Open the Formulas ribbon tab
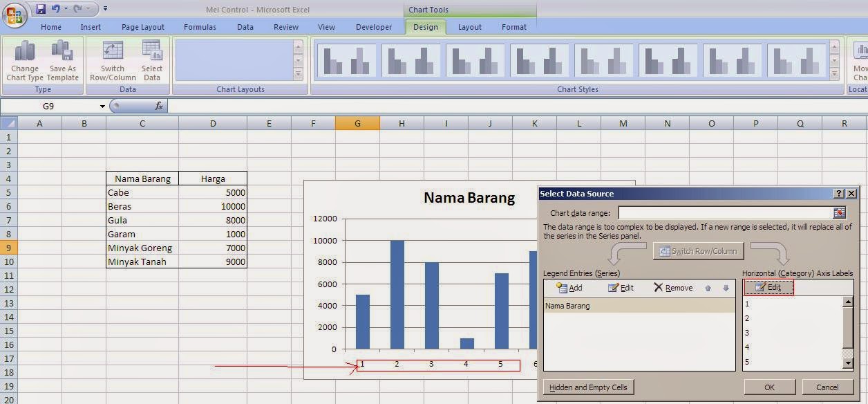868x404 pixels. pyautogui.click(x=199, y=28)
